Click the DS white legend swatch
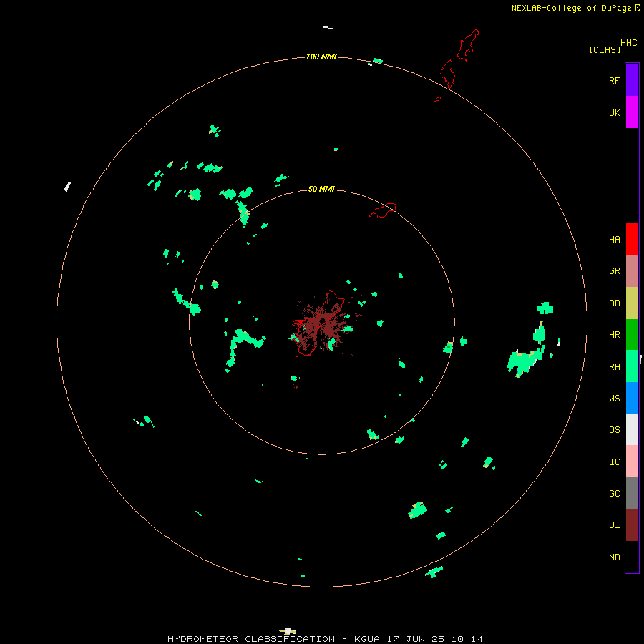 (632, 429)
